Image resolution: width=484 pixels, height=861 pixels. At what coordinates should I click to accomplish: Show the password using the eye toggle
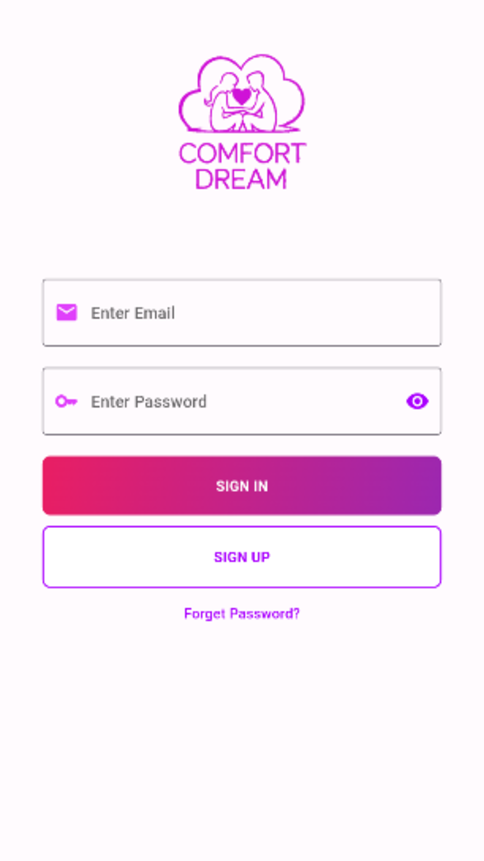(x=418, y=401)
